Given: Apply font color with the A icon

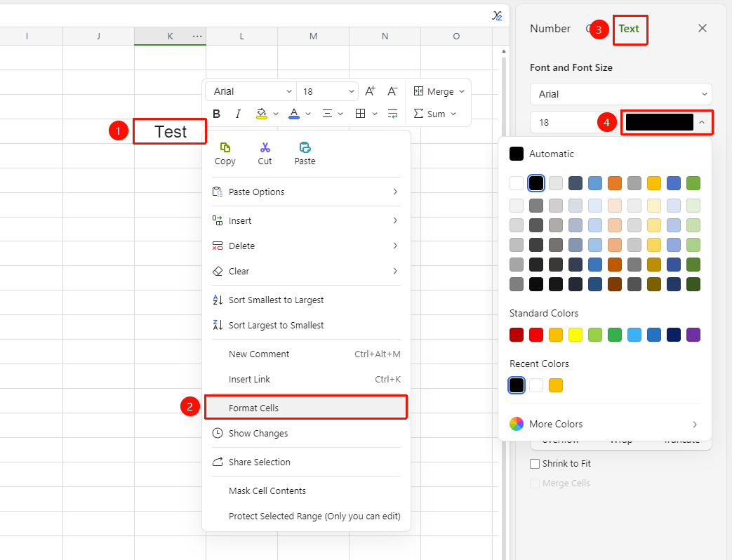Looking at the screenshot, I should (x=293, y=114).
